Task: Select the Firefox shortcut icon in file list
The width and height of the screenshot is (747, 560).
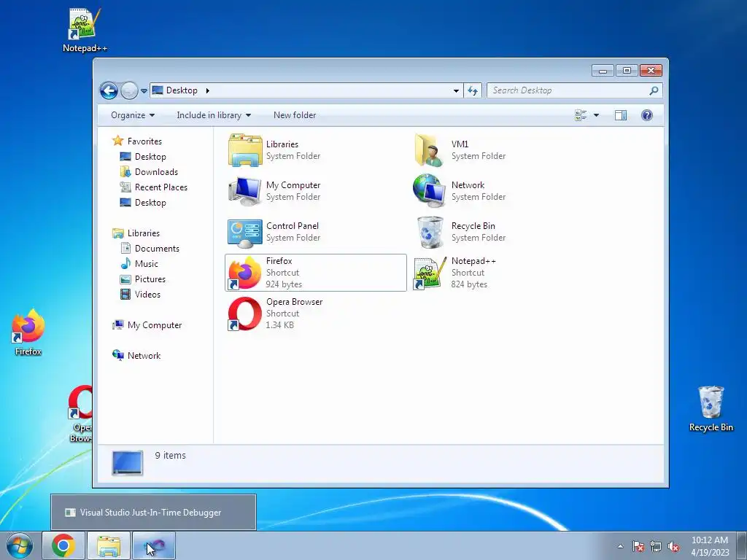Action: coord(244,273)
